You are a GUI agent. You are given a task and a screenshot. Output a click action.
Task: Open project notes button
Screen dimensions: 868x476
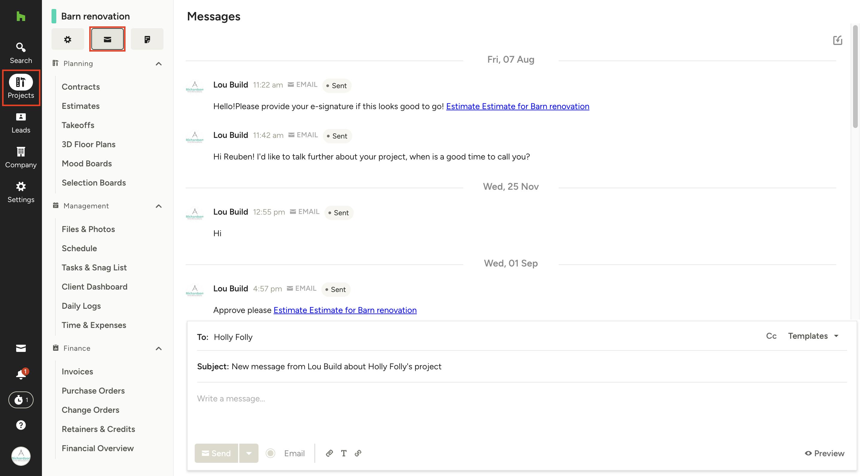147,39
